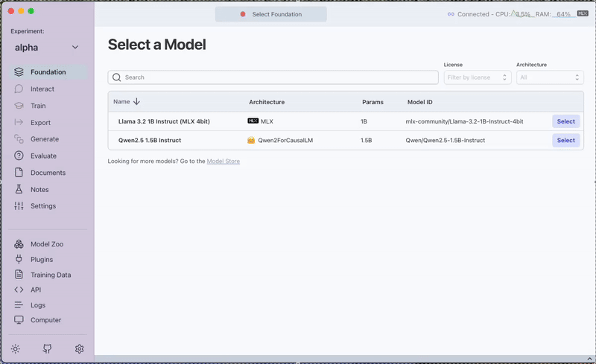Open the Filter by license dropdown

pyautogui.click(x=477, y=77)
